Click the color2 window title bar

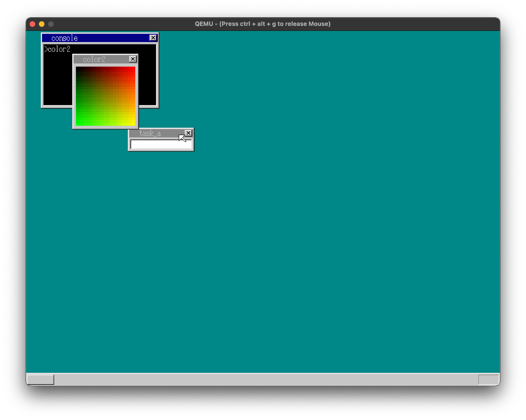105,59
